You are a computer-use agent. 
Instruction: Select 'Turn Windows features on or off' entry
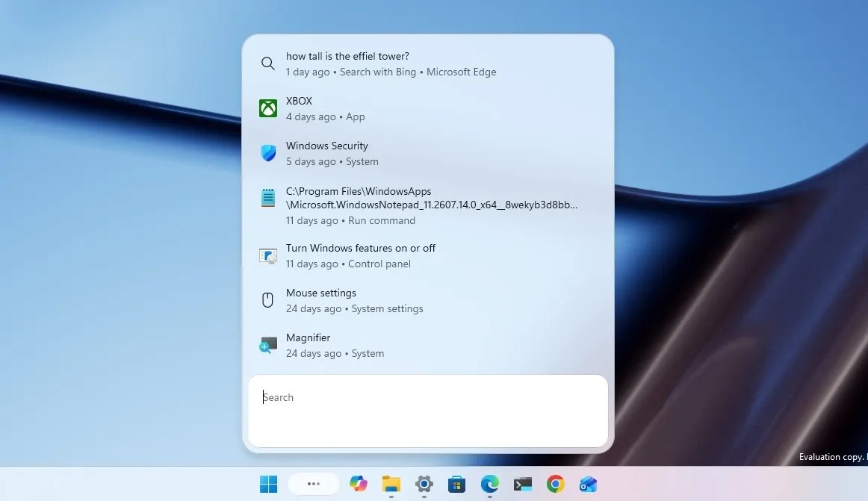tap(360, 248)
